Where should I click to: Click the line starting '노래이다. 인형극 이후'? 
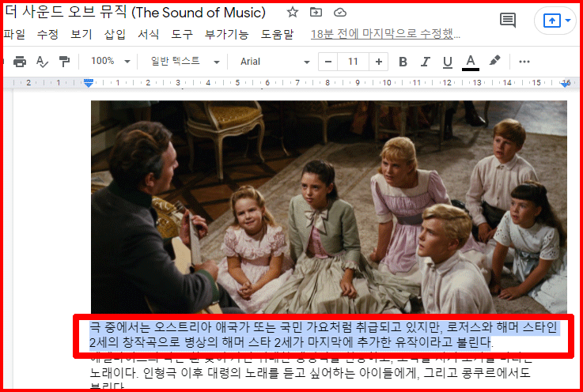310,372
